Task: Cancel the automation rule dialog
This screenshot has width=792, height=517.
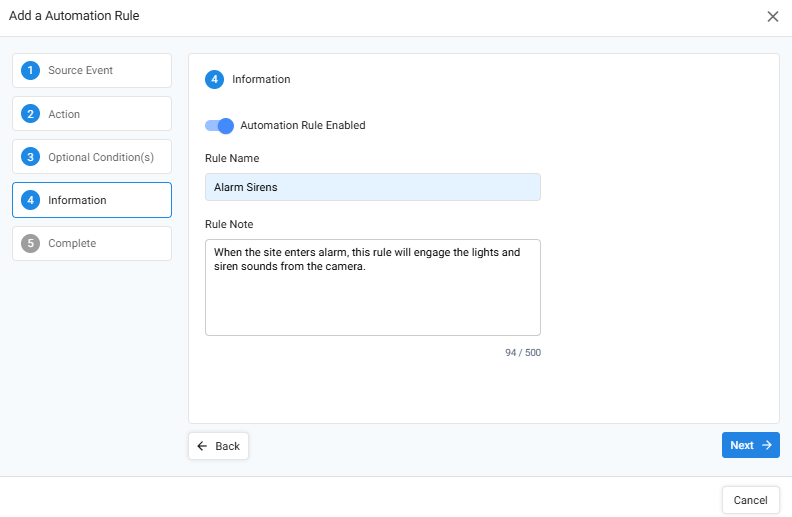Action: pos(751,500)
